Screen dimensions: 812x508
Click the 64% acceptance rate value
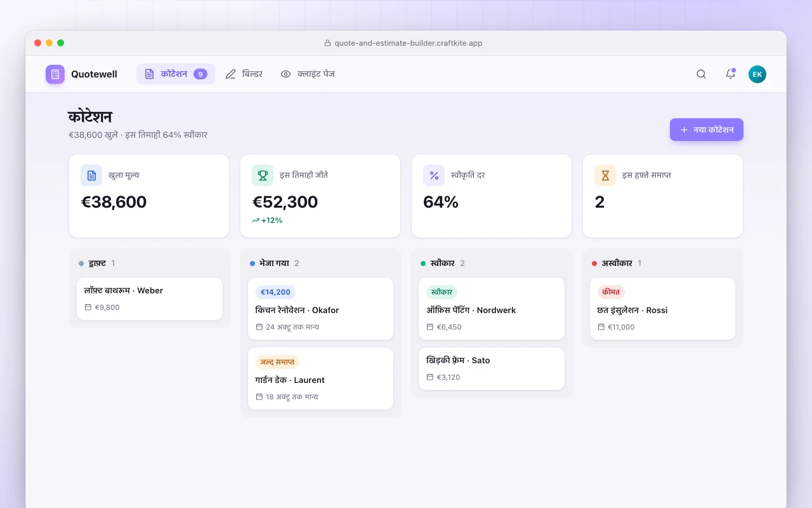pyautogui.click(x=441, y=202)
